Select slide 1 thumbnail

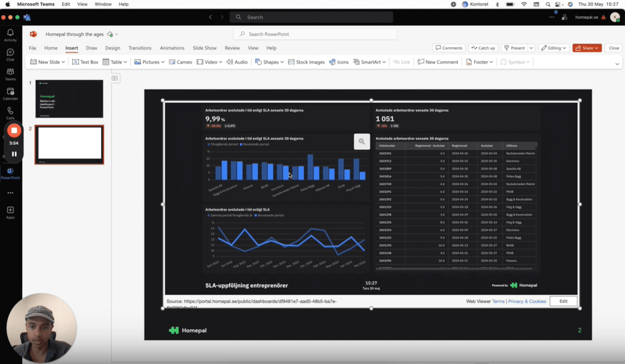tap(69, 99)
